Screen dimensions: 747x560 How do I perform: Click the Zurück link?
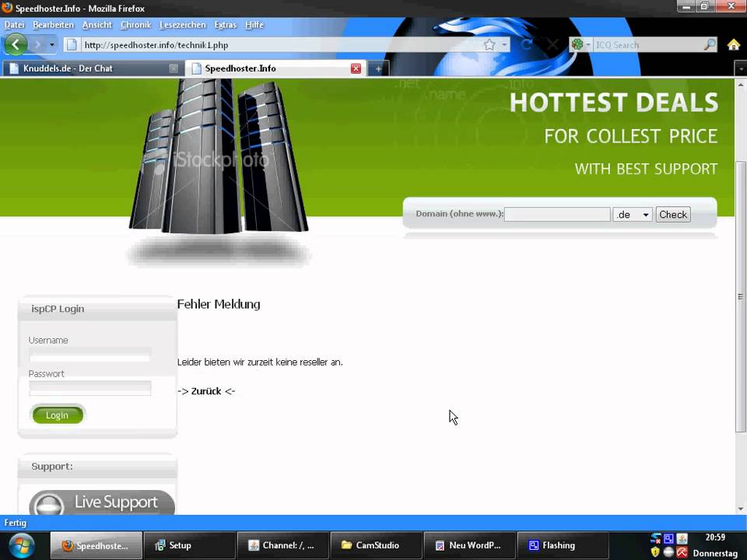tap(206, 391)
